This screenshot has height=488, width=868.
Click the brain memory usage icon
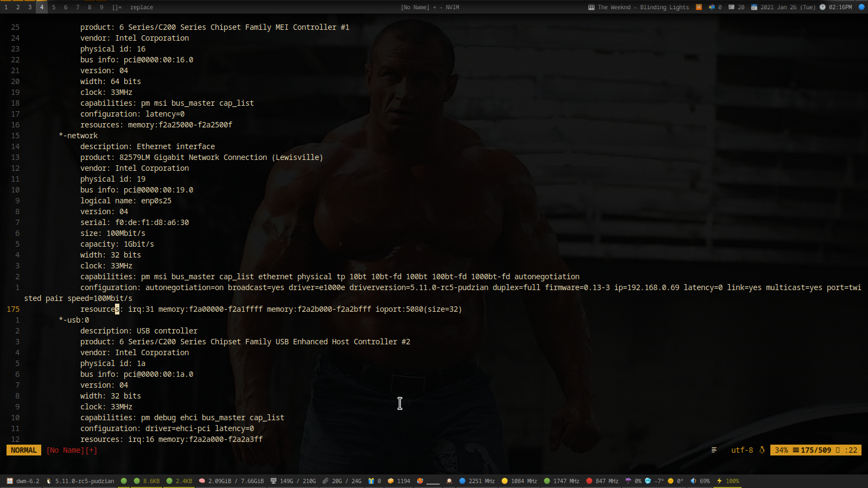[x=202, y=481]
